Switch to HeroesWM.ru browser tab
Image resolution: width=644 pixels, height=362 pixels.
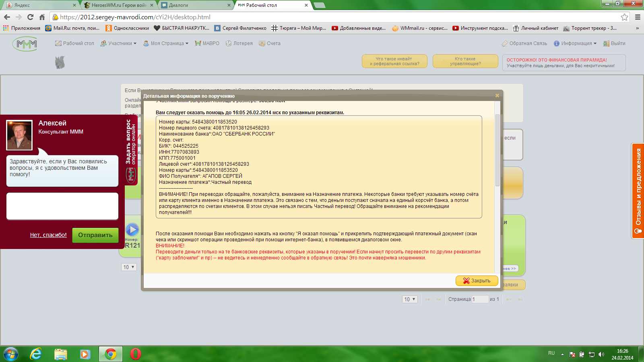(x=118, y=5)
